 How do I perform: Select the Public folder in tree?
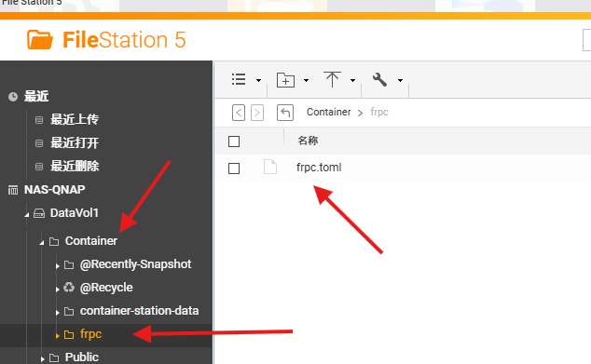pyautogui.click(x=82, y=357)
